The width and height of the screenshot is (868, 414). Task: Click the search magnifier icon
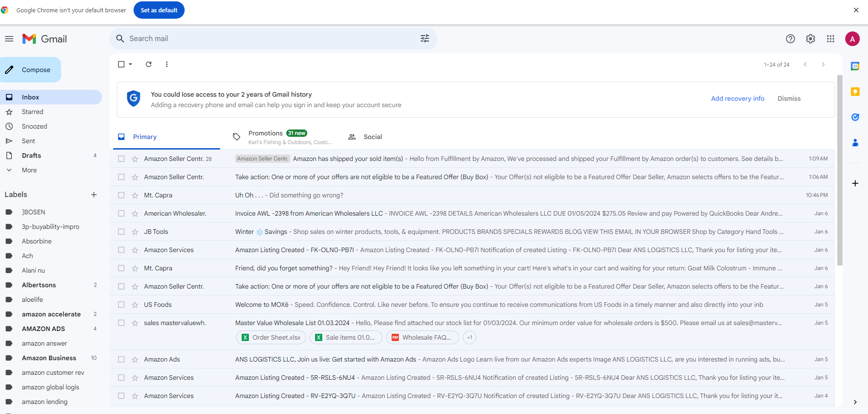point(120,39)
